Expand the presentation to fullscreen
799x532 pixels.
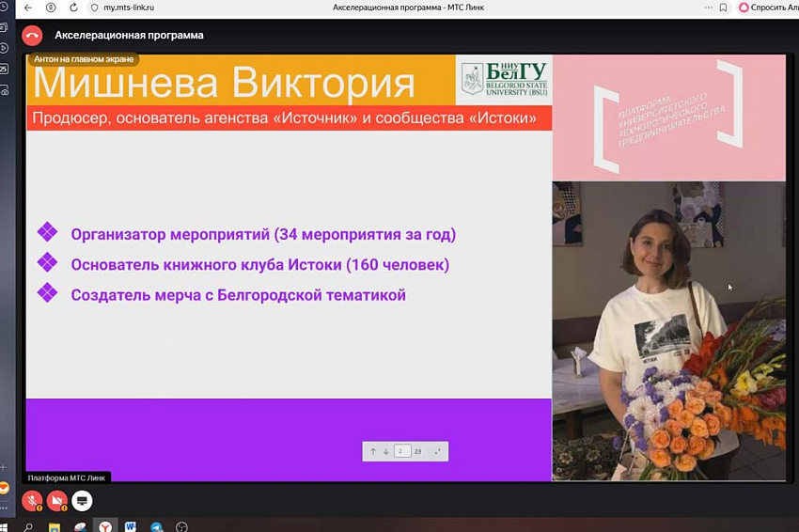(x=437, y=452)
